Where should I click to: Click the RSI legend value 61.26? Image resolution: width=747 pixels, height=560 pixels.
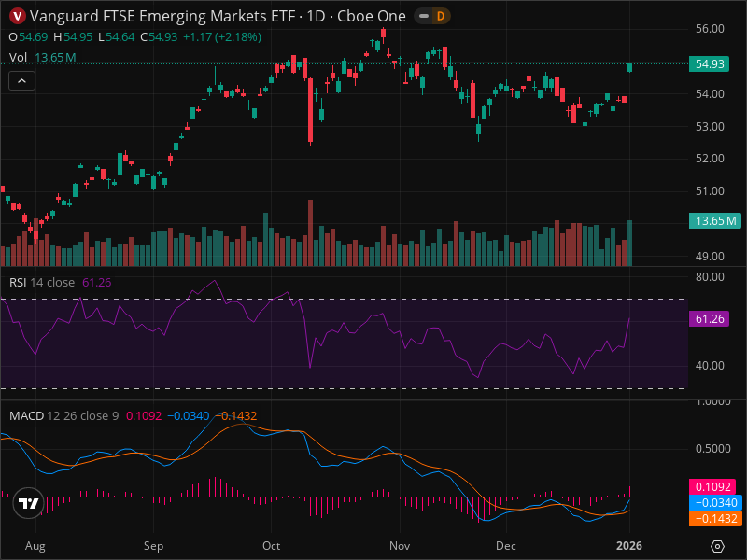[97, 283]
